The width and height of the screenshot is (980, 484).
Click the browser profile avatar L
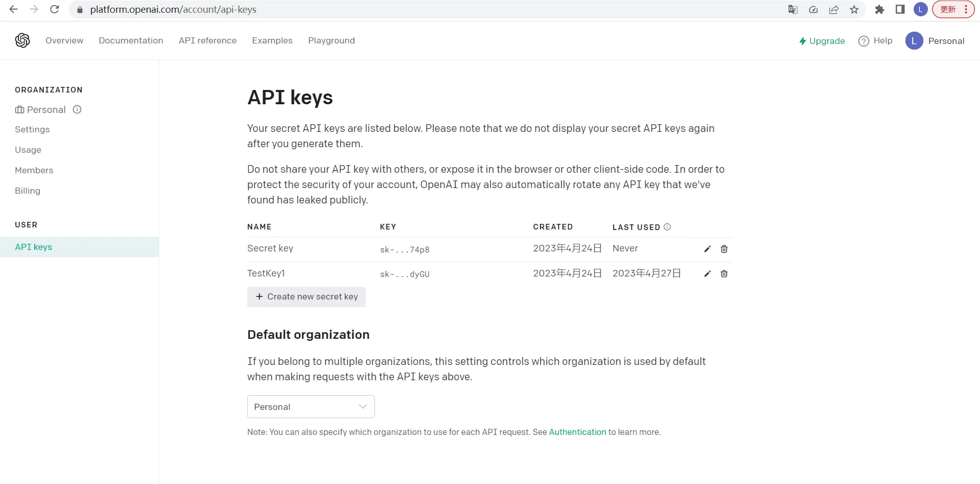pos(921,9)
